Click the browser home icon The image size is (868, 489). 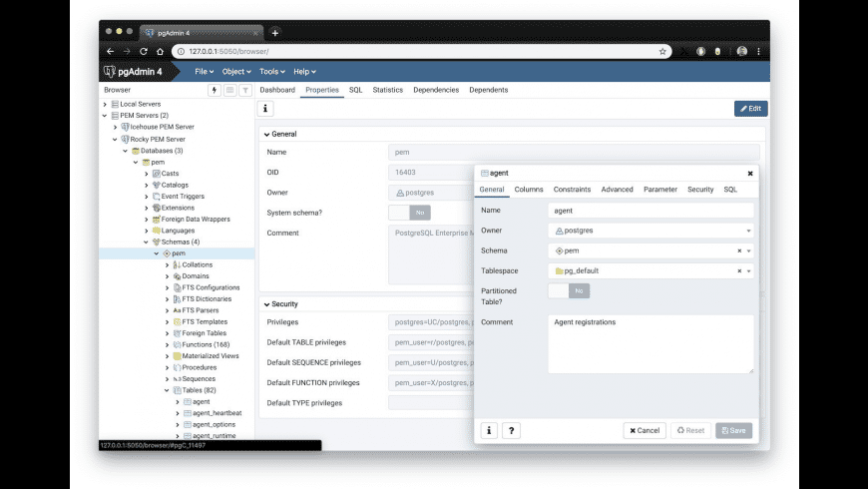[160, 52]
